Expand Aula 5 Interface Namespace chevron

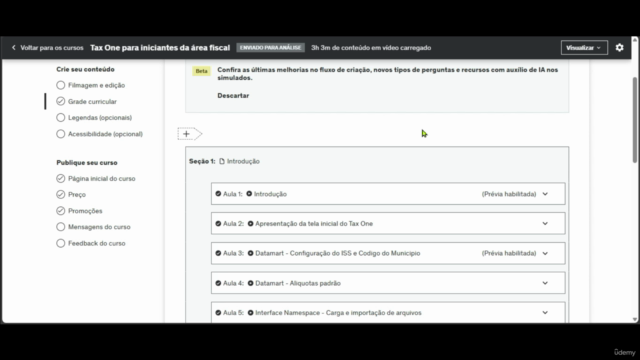[545, 313]
